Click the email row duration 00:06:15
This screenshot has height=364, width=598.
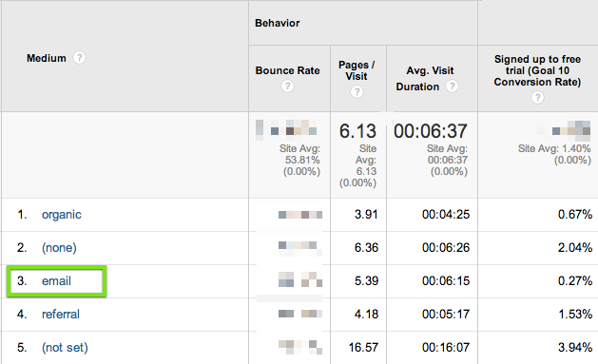[446, 281]
